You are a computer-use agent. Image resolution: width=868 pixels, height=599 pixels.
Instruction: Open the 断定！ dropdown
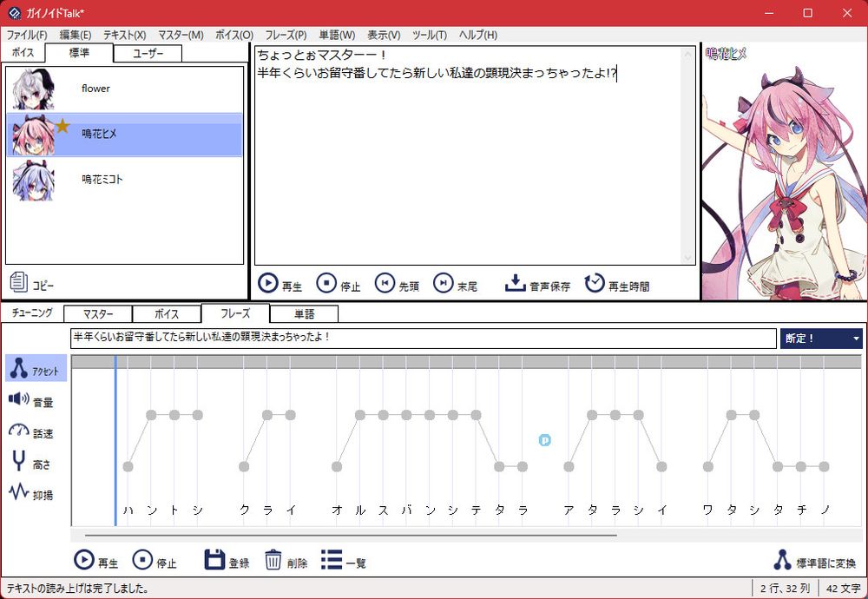[821, 339]
